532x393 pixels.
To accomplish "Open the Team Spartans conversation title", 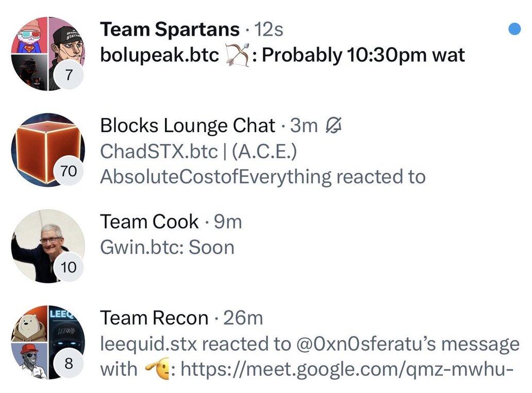I will pyautogui.click(x=170, y=29).
